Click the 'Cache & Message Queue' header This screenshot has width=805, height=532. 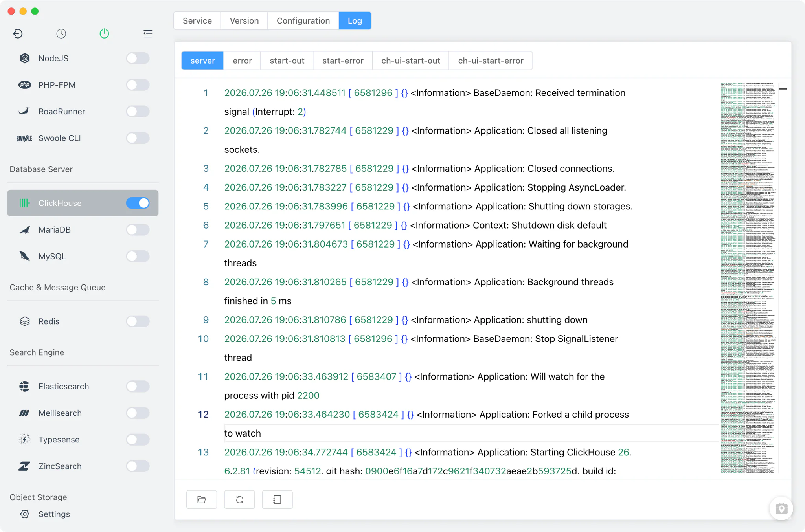point(57,287)
